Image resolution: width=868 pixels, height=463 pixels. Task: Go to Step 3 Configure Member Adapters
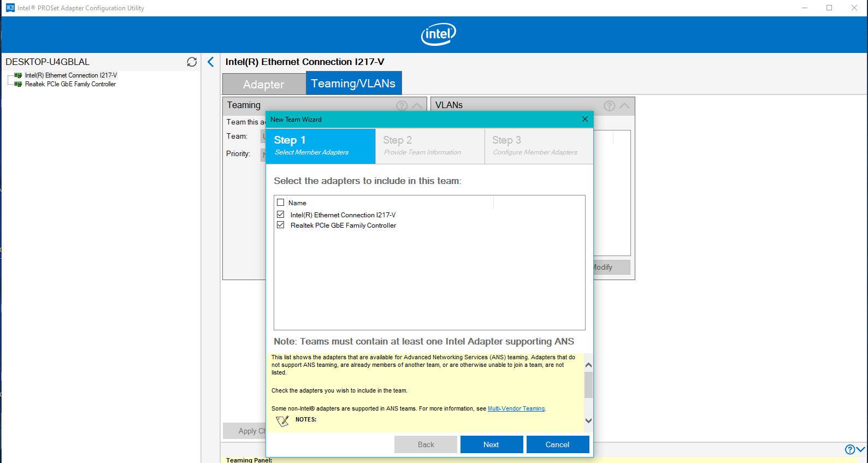click(539, 146)
